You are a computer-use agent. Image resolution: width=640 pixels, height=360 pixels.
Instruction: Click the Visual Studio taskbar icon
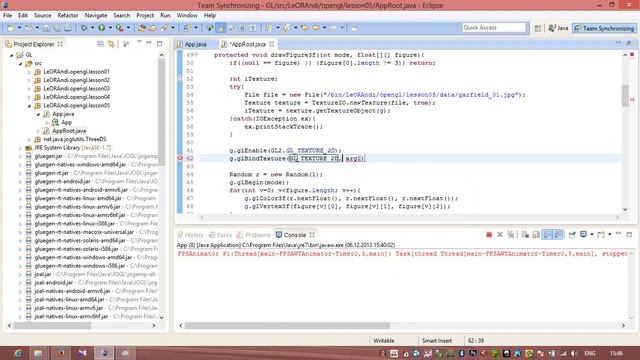click(82, 353)
